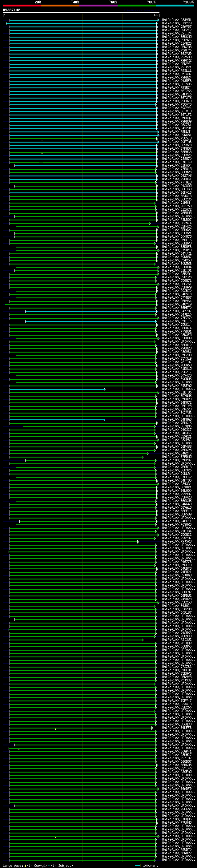This screenshot has height=868, width=197.
Task: Click hit label UniRef100_B7FDN5
Action: [177, 457]
